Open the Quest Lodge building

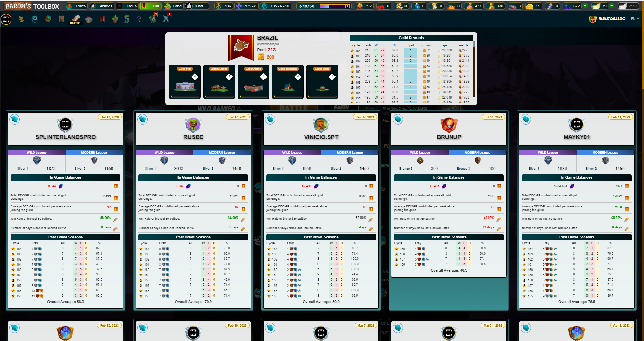point(219,82)
